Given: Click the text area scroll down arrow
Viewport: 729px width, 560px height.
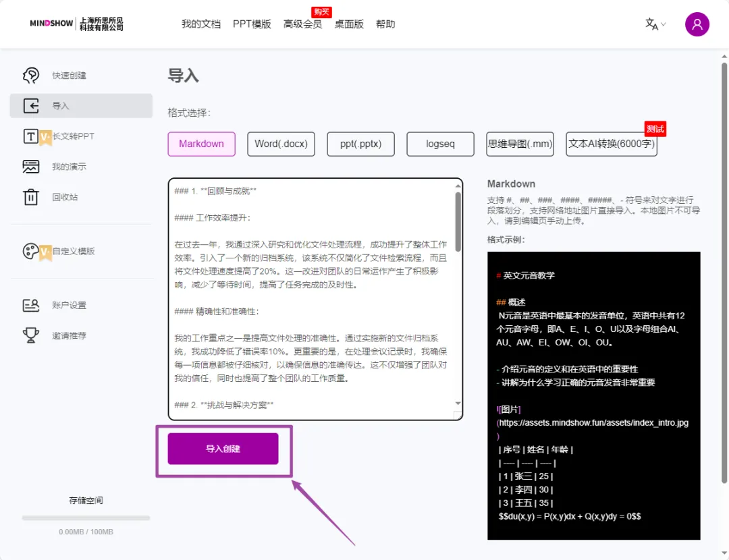Looking at the screenshot, I should point(458,403).
